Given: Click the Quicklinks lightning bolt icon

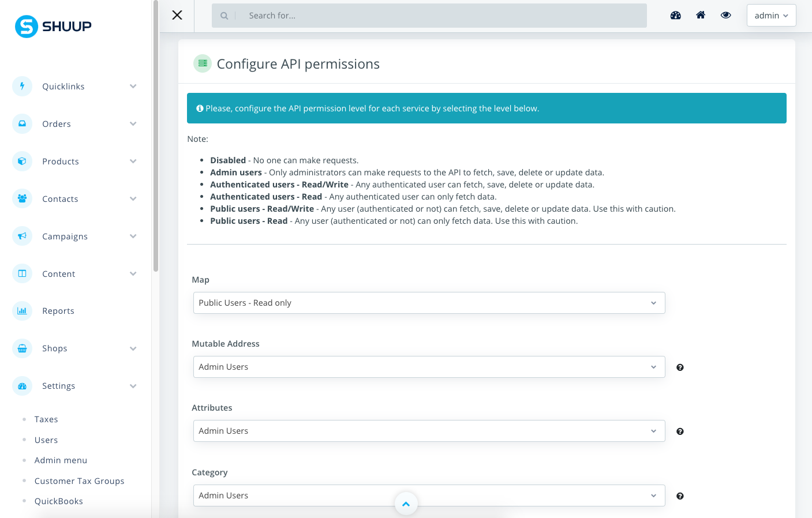Looking at the screenshot, I should click(x=22, y=87).
